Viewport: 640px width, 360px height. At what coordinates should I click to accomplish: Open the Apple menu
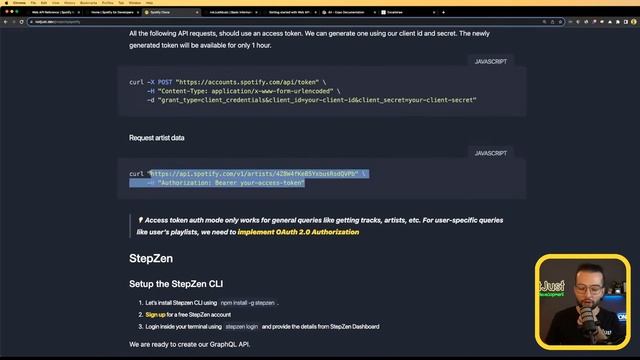tap(6, 2)
